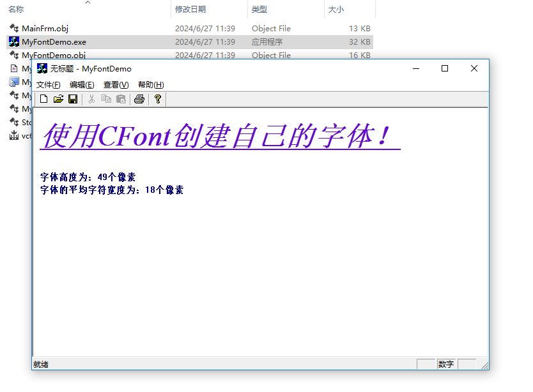533x392 pixels.
Task: Minimize the MyFontDemo window
Action: click(x=415, y=68)
